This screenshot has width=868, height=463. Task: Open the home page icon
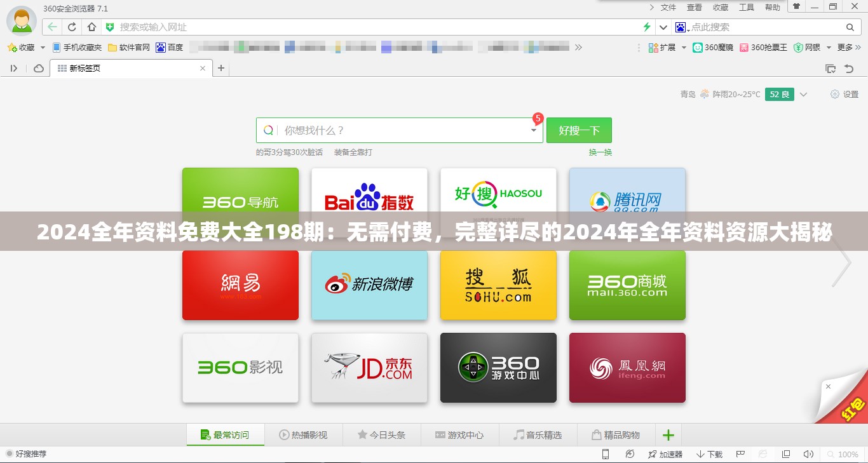tap(92, 27)
